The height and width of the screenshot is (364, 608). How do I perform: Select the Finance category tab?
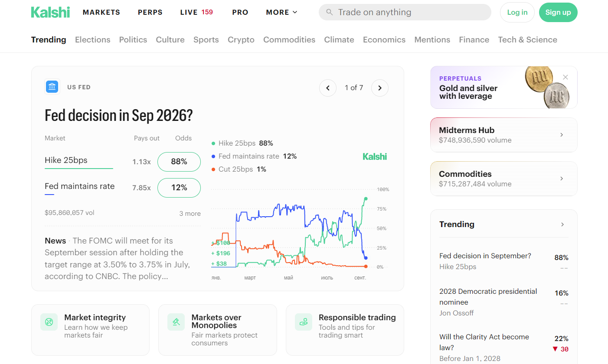pyautogui.click(x=474, y=39)
